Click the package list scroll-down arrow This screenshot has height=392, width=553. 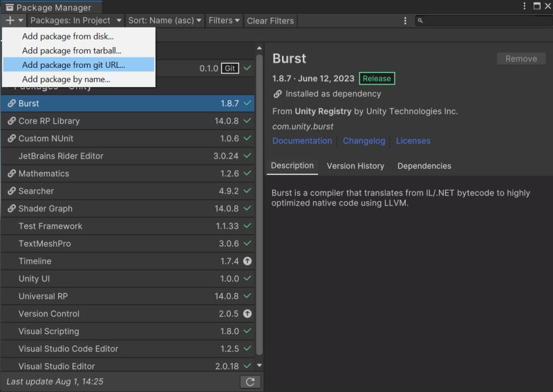pyautogui.click(x=260, y=366)
